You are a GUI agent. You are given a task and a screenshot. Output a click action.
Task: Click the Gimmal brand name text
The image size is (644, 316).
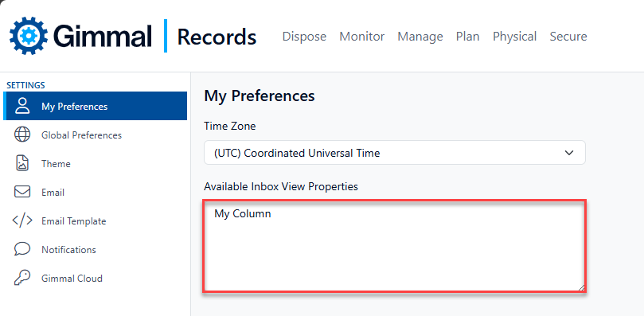pos(102,37)
